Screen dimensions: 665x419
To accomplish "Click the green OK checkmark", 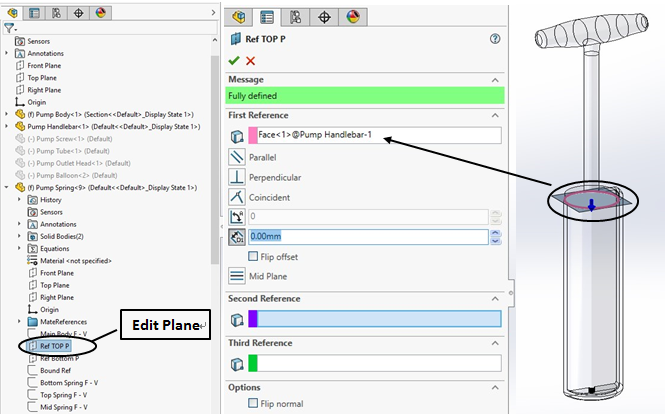I will click(234, 61).
